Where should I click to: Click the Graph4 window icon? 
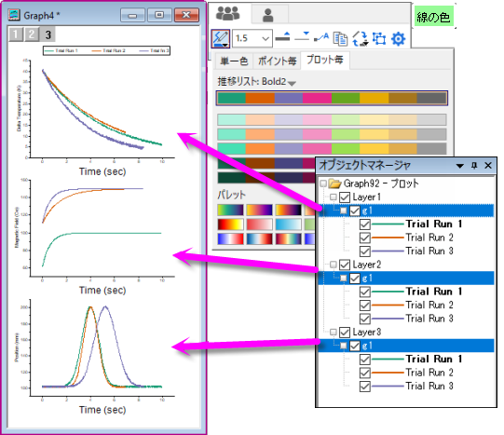[14, 15]
